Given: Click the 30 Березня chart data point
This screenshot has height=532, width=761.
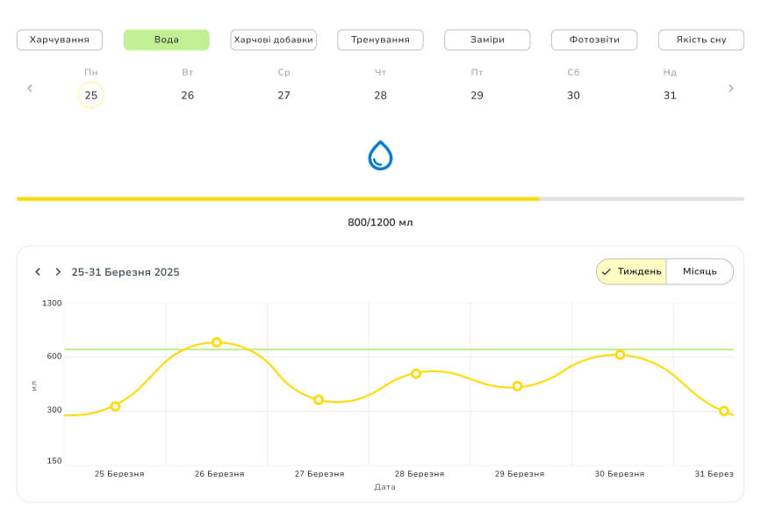Looking at the screenshot, I should coord(620,355).
